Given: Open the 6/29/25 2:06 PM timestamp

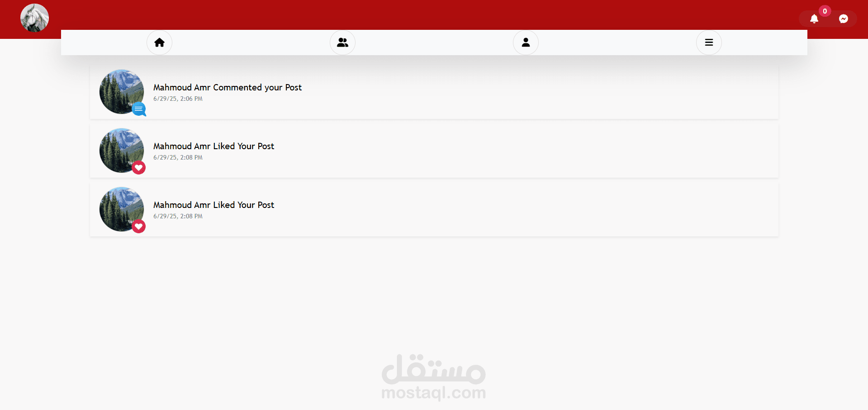Looking at the screenshot, I should pyautogui.click(x=178, y=99).
